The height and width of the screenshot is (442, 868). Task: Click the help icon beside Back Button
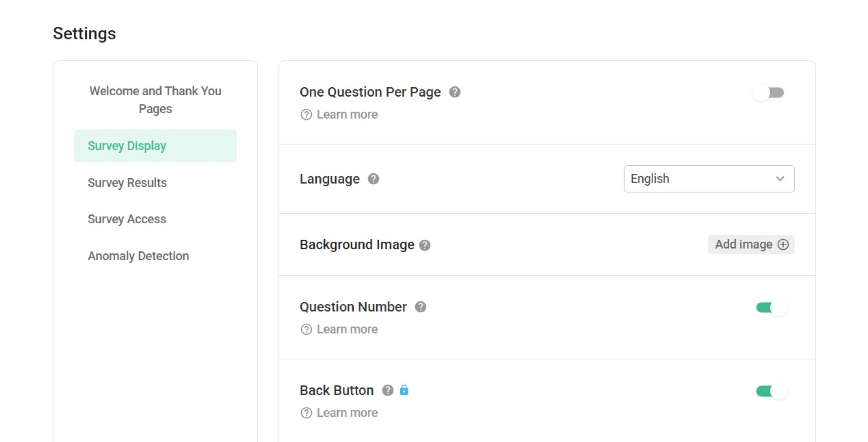tap(388, 390)
